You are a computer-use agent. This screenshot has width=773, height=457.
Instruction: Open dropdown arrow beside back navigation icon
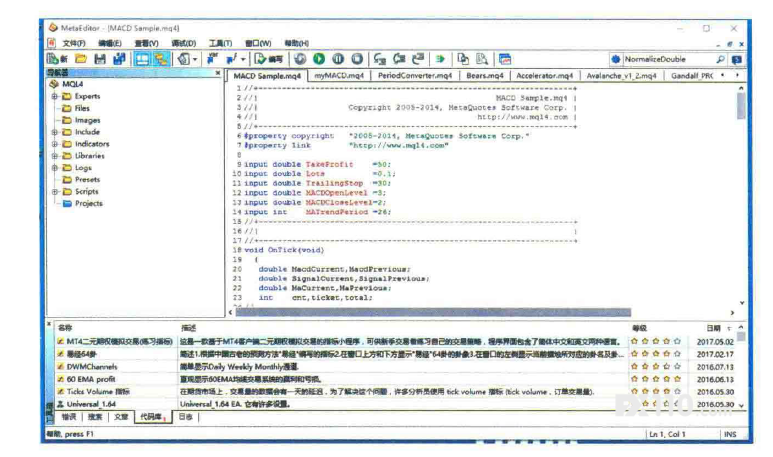click(195, 60)
